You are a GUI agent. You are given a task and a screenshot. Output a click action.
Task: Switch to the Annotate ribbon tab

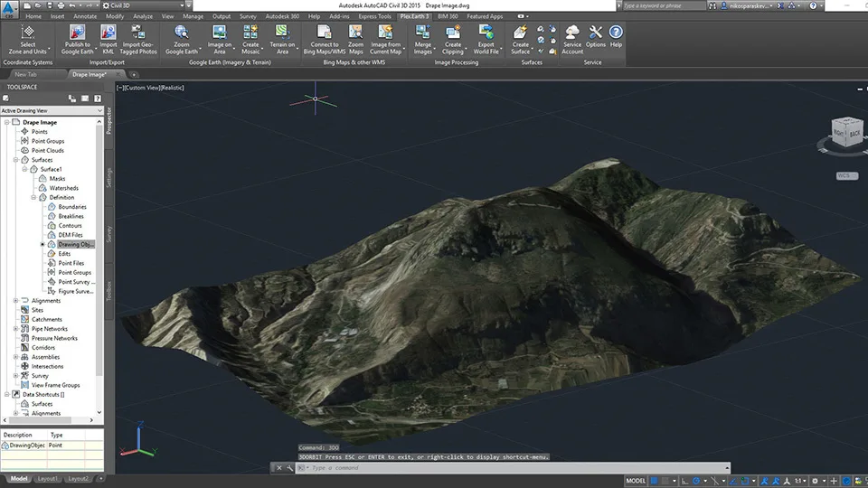(83, 16)
